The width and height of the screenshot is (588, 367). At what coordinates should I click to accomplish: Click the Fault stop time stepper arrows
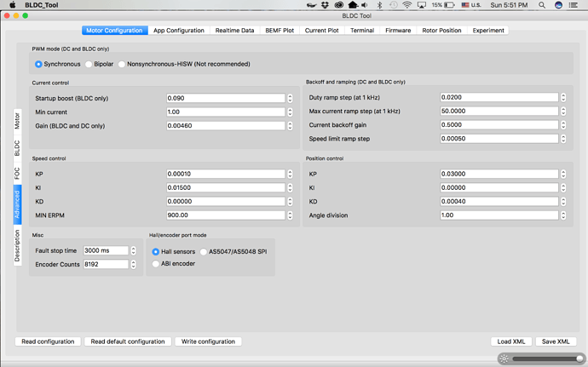coord(133,251)
